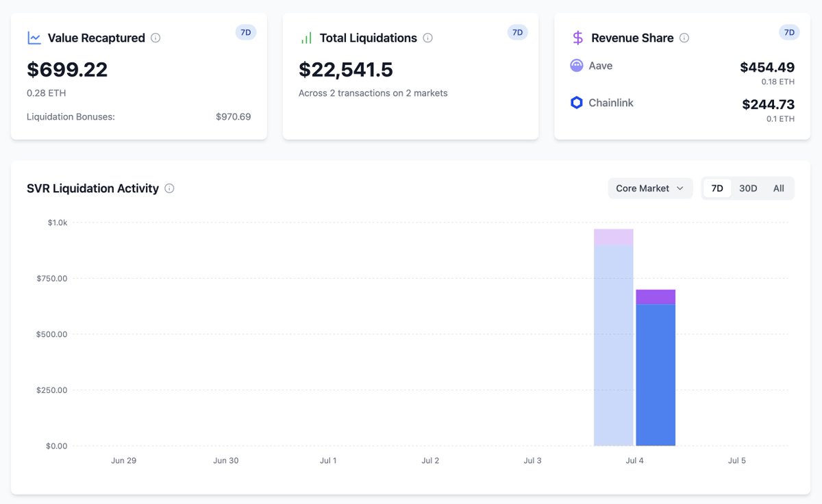Click the Revenue Share dollar icon
Image resolution: width=822 pixels, height=504 pixels.
(x=576, y=38)
